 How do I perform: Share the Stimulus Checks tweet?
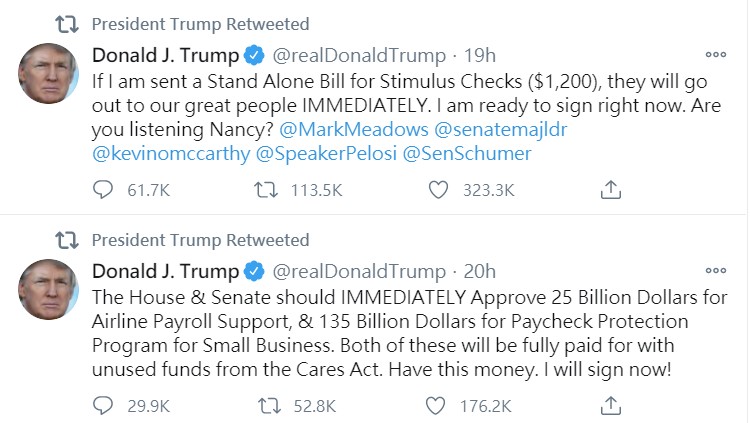point(611,187)
